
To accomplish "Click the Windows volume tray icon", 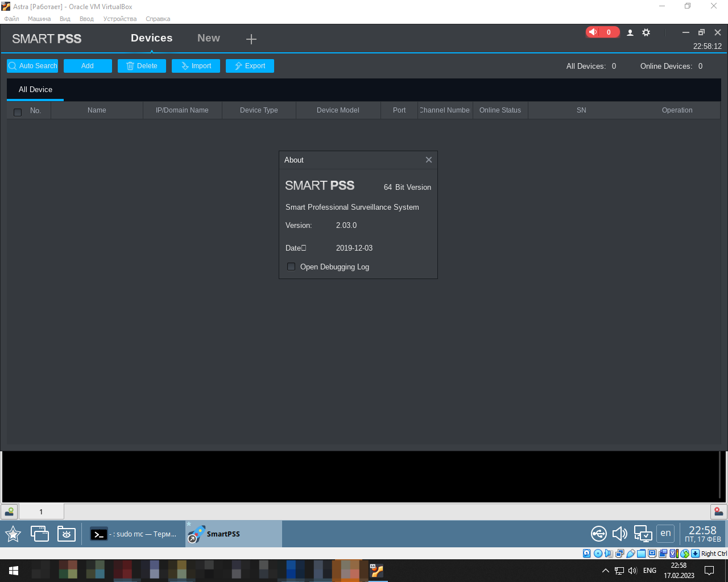I will (632, 571).
